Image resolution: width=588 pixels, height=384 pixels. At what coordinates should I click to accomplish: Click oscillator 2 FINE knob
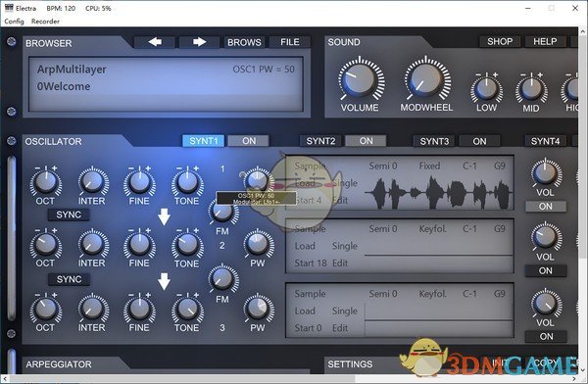(x=139, y=245)
